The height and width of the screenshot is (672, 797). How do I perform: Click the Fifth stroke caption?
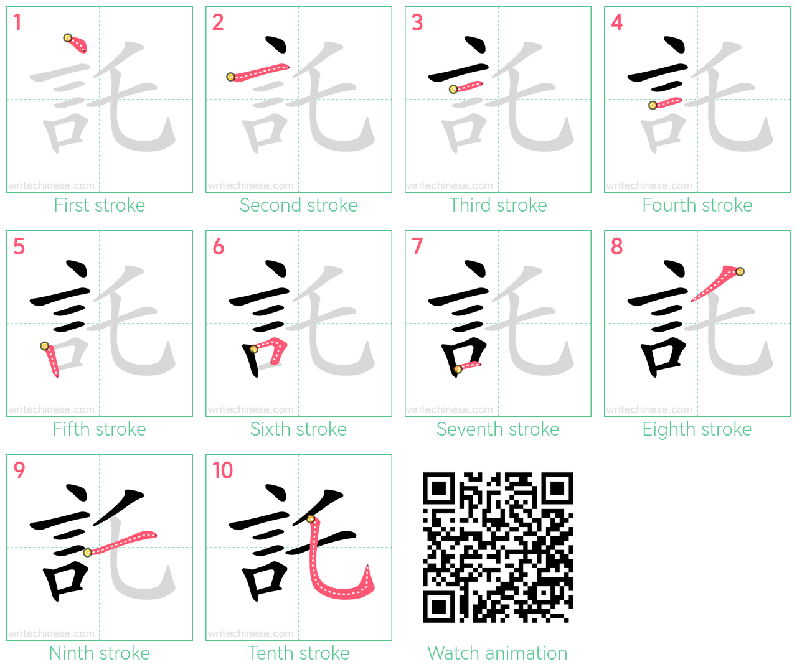[100, 429]
